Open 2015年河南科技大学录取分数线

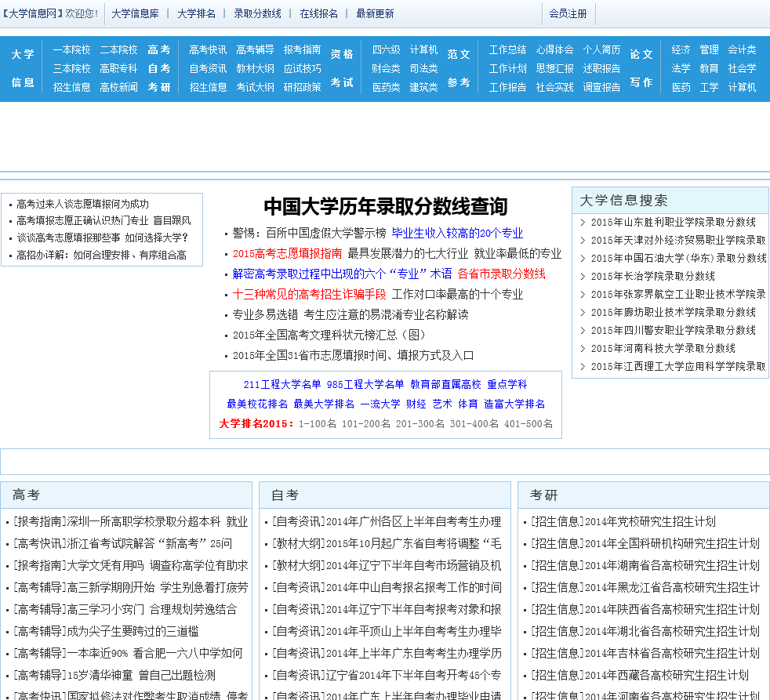(x=663, y=349)
